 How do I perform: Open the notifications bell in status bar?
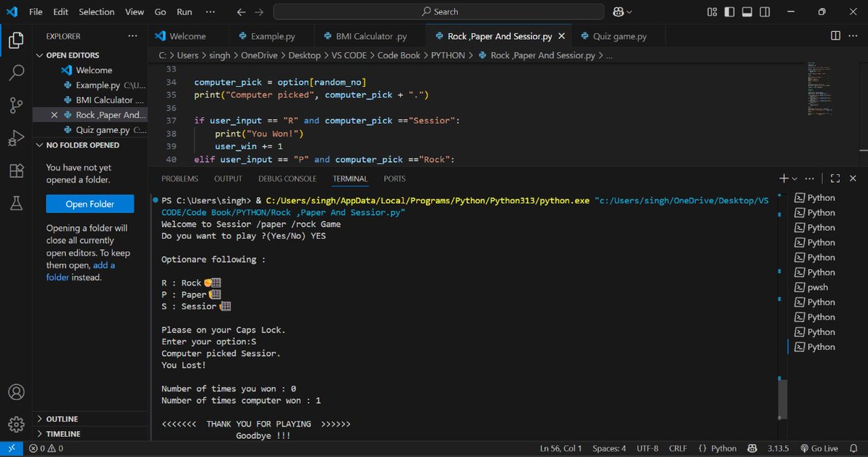tap(854, 448)
